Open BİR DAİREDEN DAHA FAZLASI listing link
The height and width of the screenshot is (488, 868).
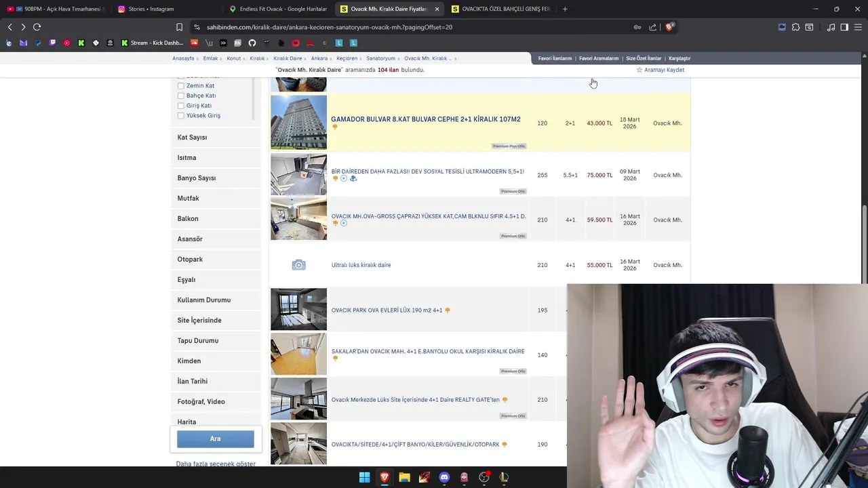click(428, 171)
